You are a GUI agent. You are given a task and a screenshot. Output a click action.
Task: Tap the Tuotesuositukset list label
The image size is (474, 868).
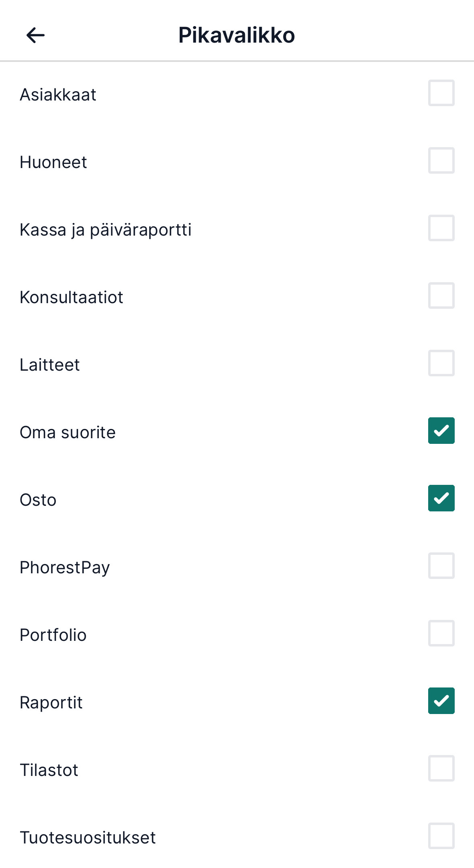click(x=88, y=838)
